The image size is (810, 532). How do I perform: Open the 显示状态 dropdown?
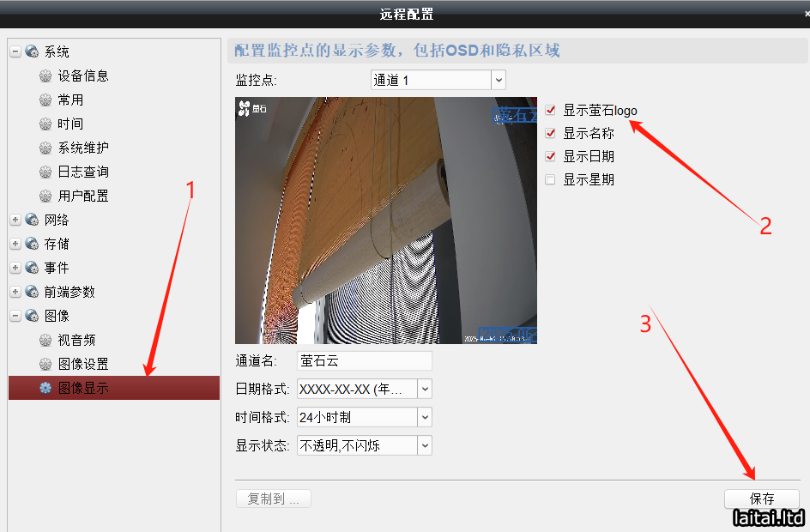click(364, 445)
